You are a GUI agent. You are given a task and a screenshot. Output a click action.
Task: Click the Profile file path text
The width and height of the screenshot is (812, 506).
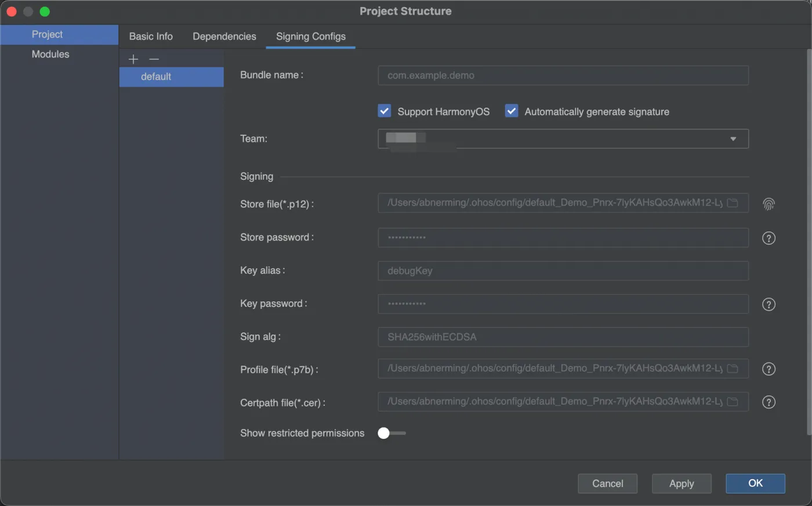point(555,369)
